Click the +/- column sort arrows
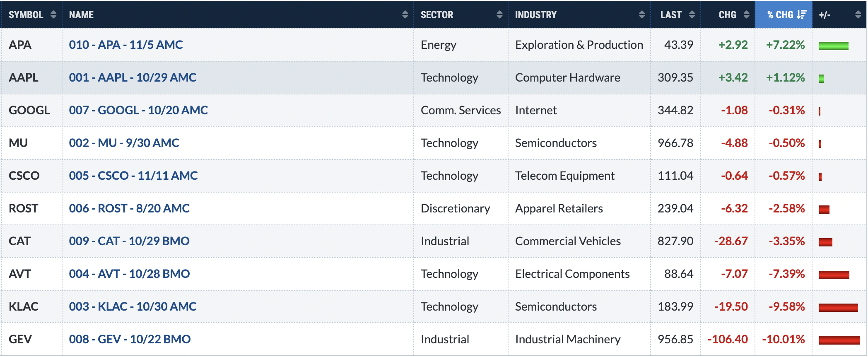Screen dimensions: 868x357 pos(858,15)
